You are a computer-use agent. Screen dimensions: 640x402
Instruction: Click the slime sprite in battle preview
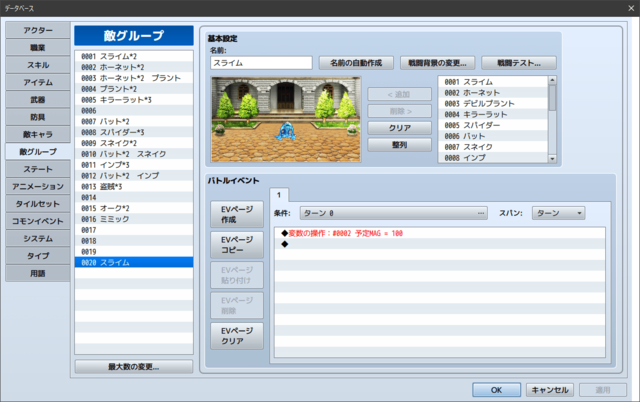(285, 132)
